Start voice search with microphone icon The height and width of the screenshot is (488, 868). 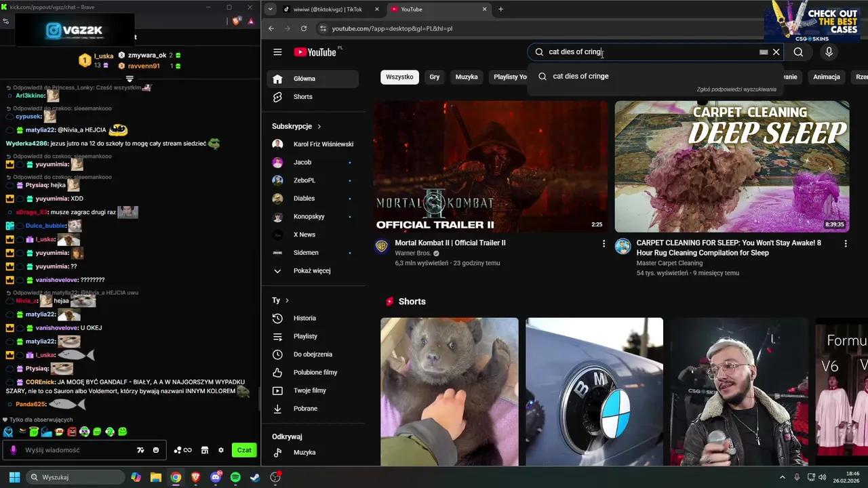pos(829,52)
